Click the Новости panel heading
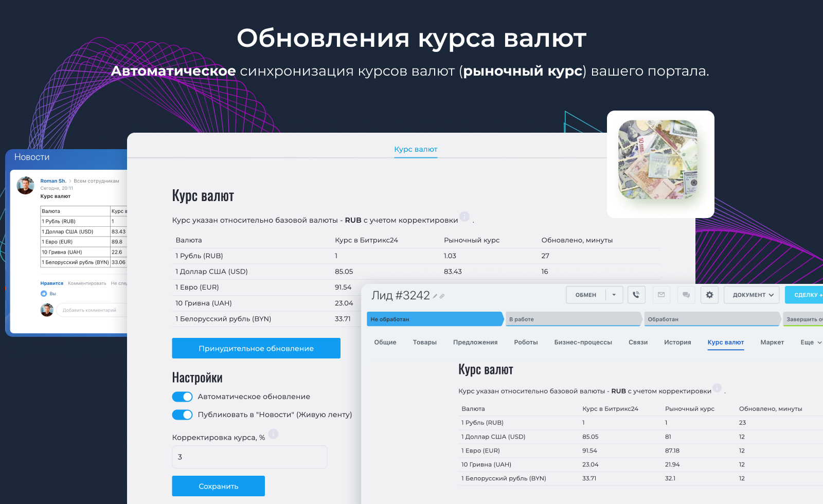The width and height of the screenshot is (823, 504). 32,157
